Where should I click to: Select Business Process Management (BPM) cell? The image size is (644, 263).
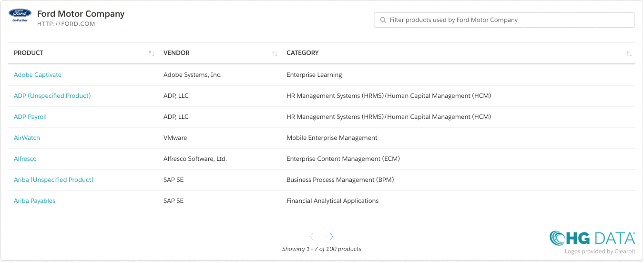point(340,179)
